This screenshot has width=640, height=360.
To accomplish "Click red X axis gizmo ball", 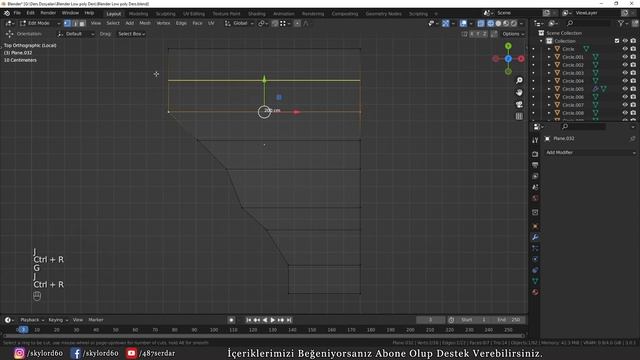I will coord(521,59).
